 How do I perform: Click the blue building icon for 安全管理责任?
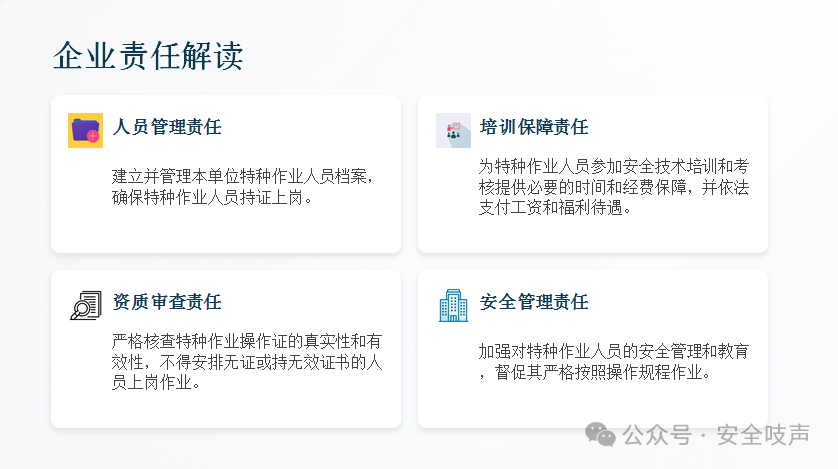coord(453,304)
